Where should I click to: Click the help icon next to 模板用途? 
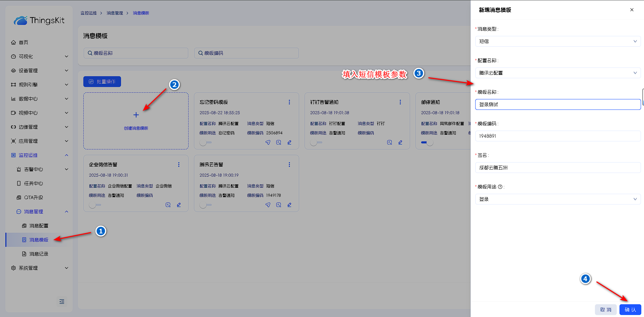pos(500,187)
